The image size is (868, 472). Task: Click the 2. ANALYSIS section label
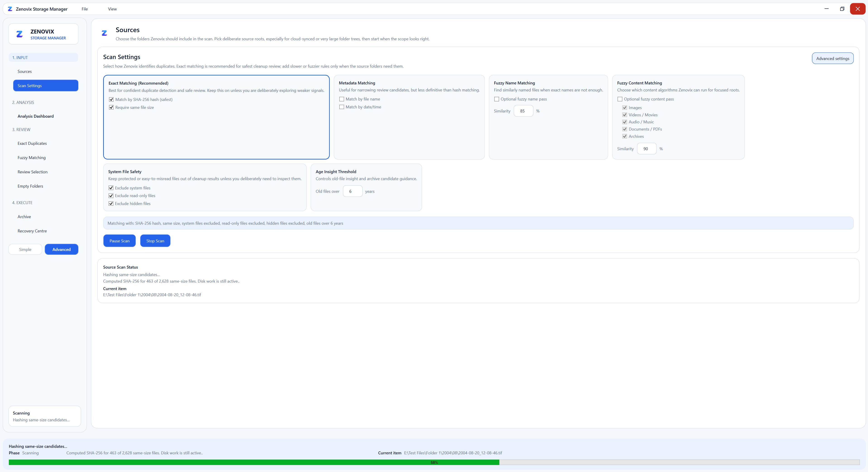[x=23, y=103]
